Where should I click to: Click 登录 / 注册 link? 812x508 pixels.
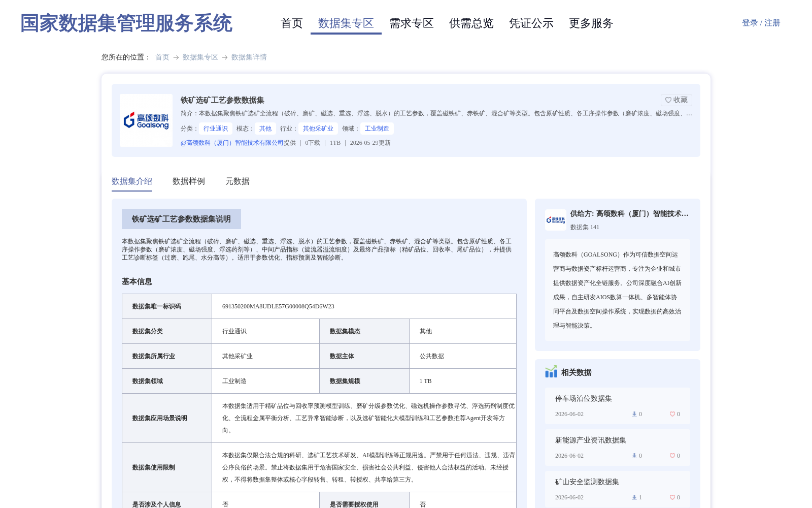coord(761,23)
